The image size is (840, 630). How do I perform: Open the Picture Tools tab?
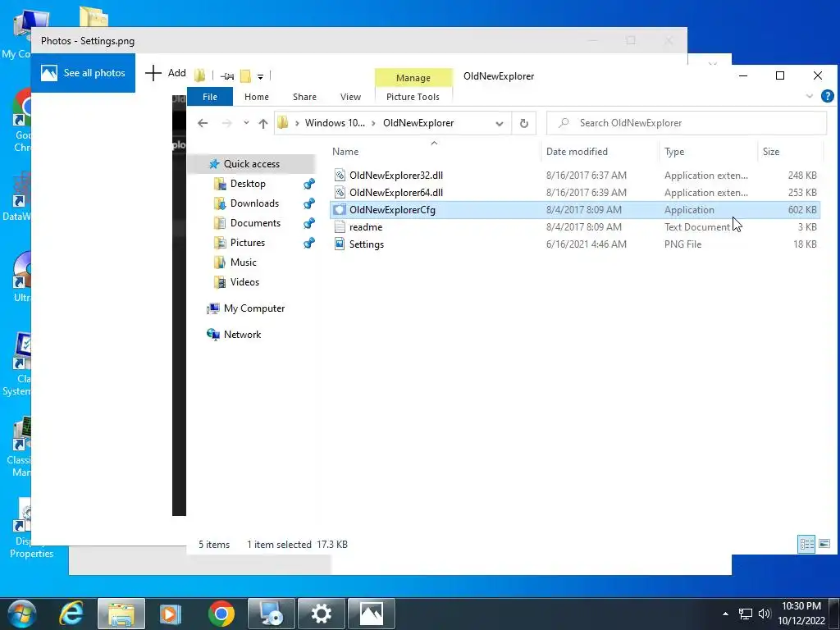(x=413, y=97)
